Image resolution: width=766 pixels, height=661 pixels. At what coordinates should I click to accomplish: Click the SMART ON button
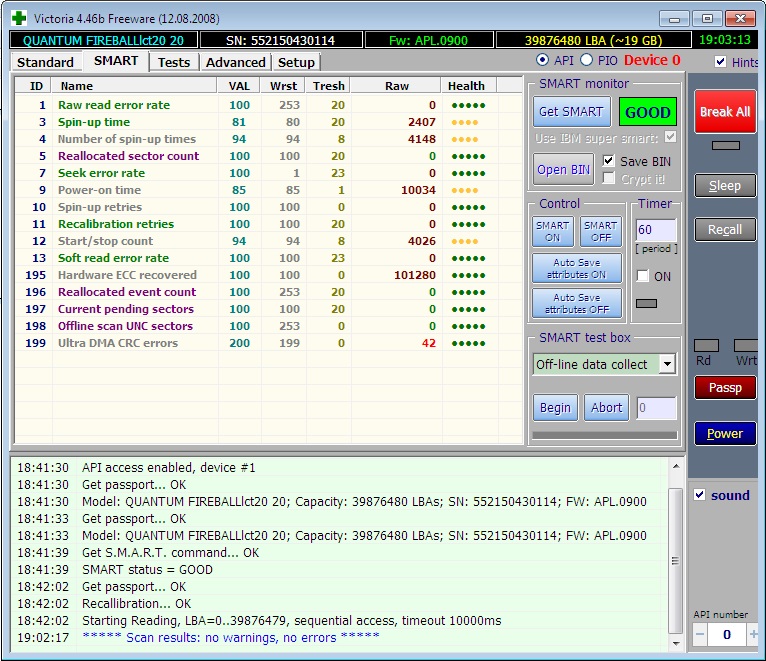[553, 231]
